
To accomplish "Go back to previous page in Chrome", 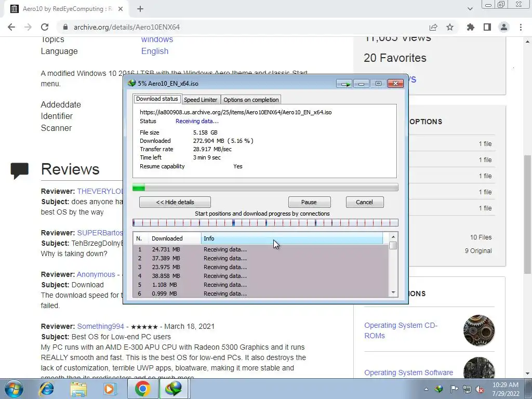I will tap(11, 27).
